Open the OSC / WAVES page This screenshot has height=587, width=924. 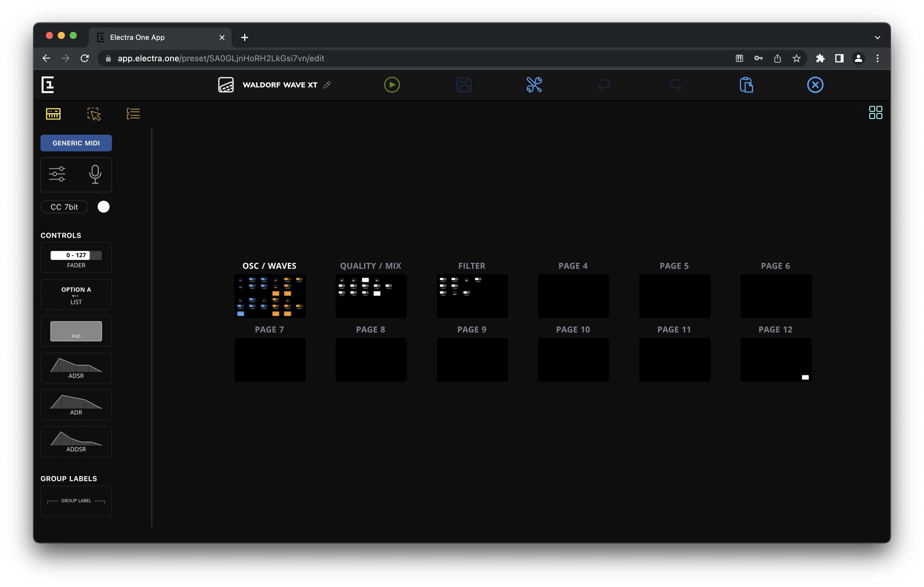pos(269,296)
